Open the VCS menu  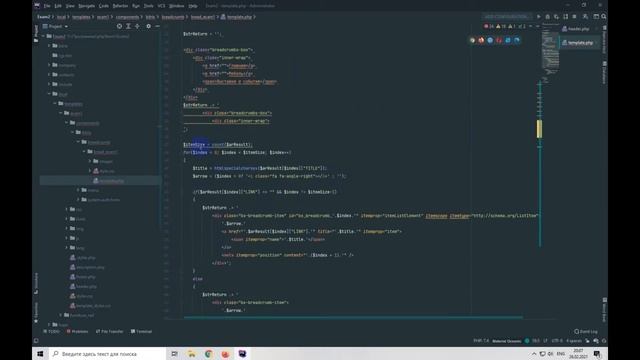[161, 6]
